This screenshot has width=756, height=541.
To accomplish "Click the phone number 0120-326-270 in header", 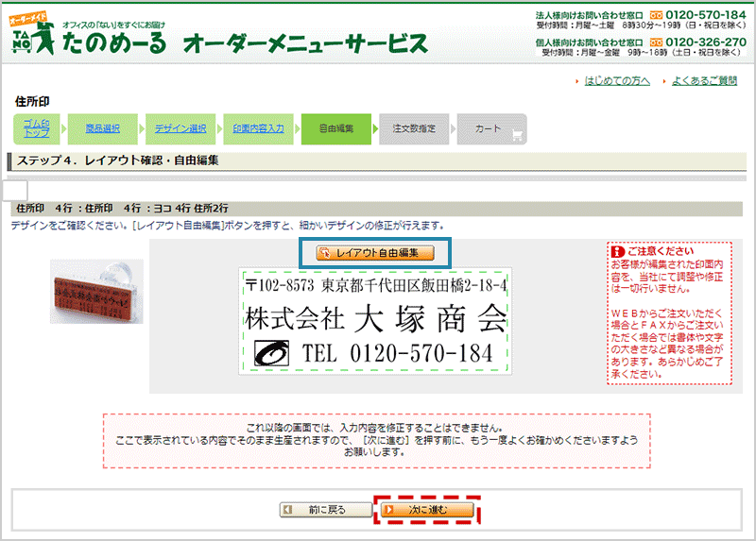I will (705, 42).
